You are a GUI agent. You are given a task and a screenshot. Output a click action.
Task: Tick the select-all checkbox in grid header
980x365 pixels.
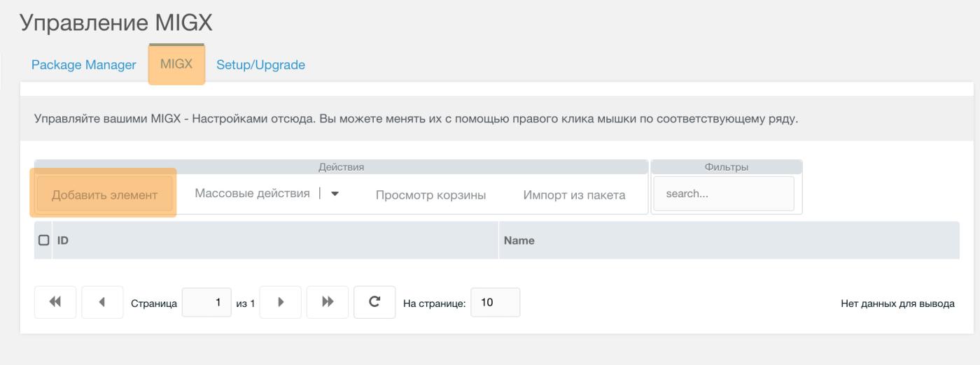pyautogui.click(x=43, y=240)
